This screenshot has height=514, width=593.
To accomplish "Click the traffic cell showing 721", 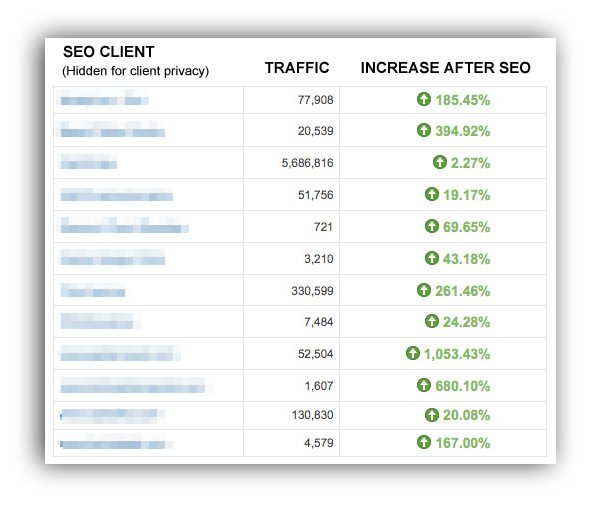I will pos(323,227).
